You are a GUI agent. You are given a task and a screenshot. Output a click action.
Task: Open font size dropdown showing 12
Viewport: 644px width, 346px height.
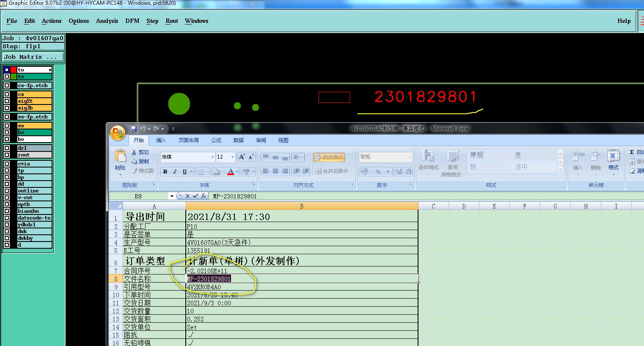click(232, 157)
